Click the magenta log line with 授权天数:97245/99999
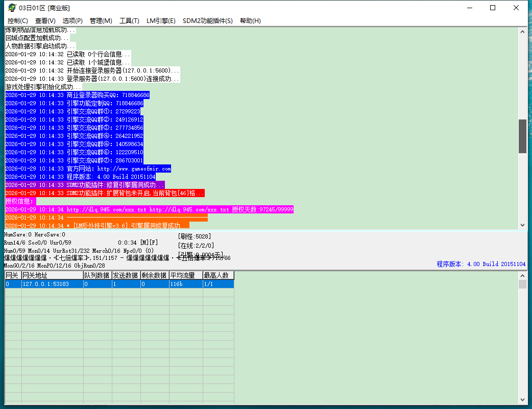Screen dimensions: 532x409 tap(149, 209)
